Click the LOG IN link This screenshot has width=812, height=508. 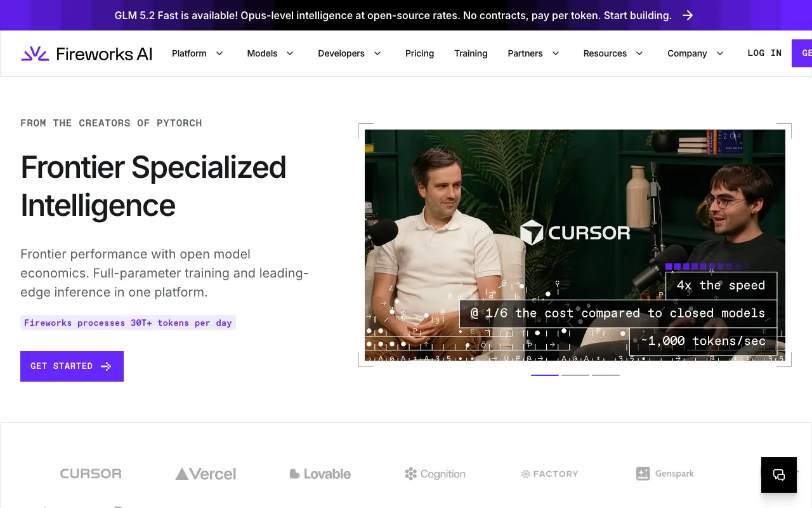tap(764, 53)
